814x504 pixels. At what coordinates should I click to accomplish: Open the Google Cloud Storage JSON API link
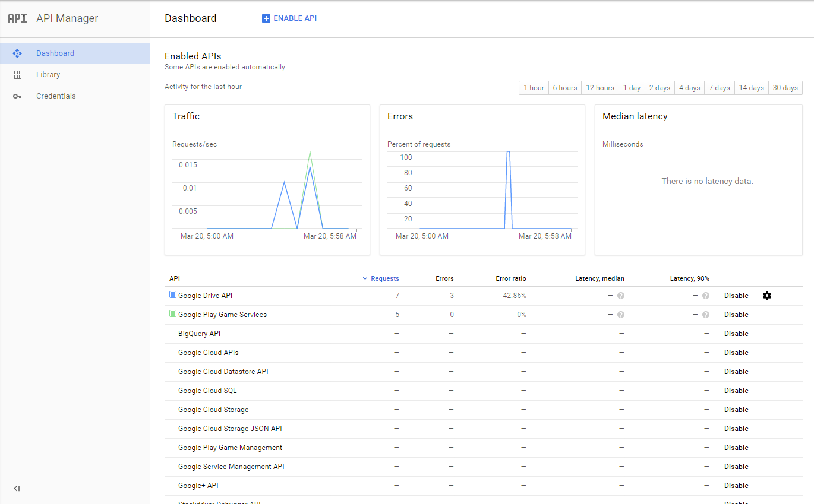pyautogui.click(x=230, y=429)
